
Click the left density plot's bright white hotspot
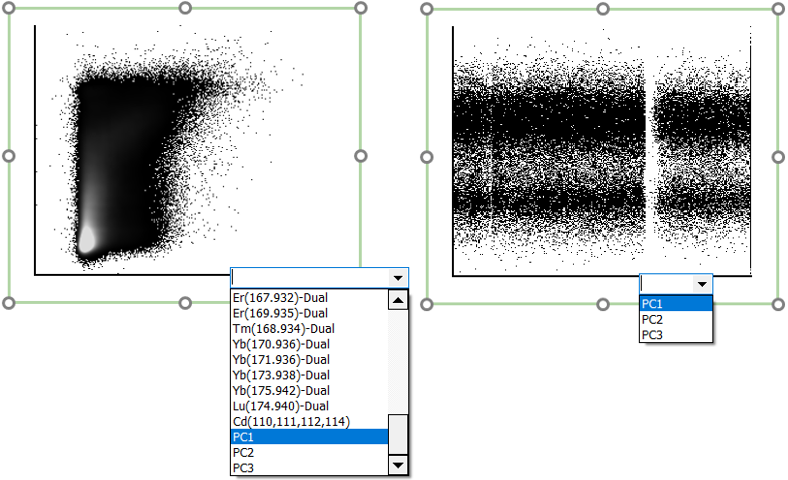[x=86, y=238]
